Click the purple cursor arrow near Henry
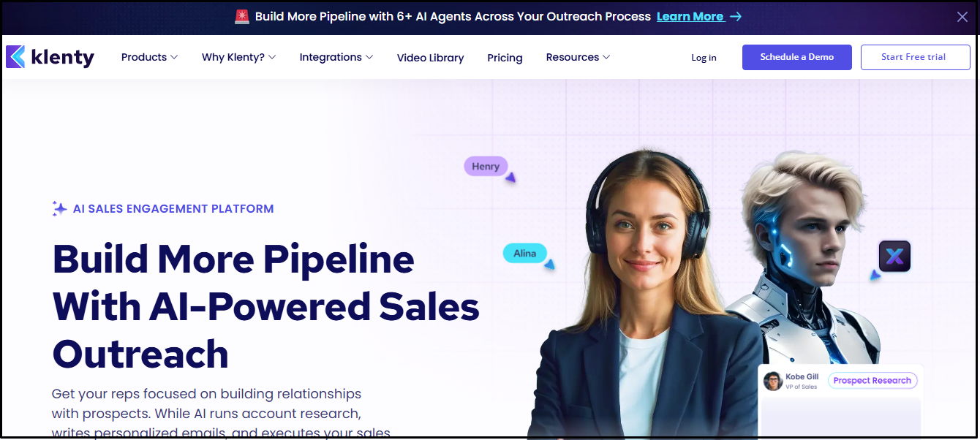This screenshot has height=440, width=980. click(511, 178)
